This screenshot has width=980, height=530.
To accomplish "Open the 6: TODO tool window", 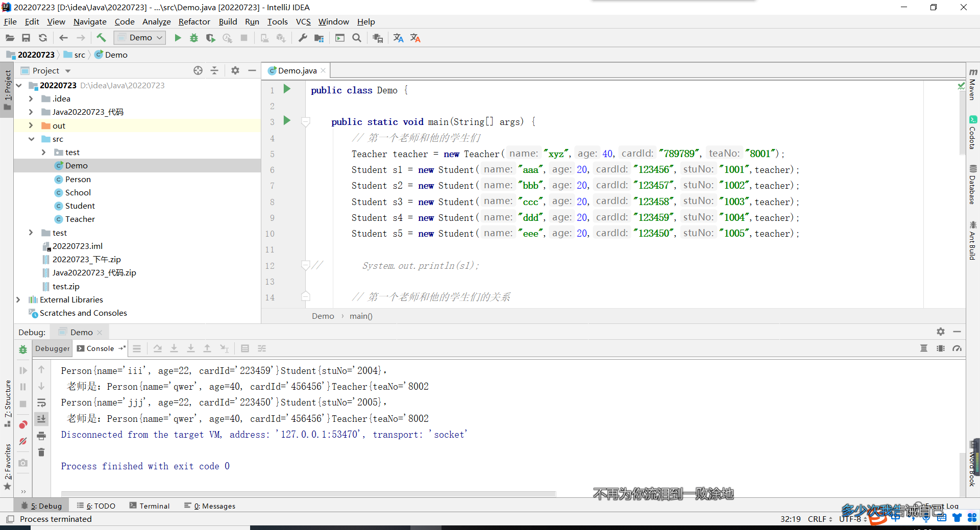I will [96, 506].
